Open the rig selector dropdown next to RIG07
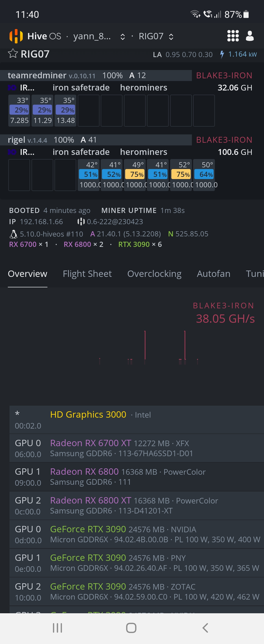The height and width of the screenshot is (644, 264). coord(171,36)
